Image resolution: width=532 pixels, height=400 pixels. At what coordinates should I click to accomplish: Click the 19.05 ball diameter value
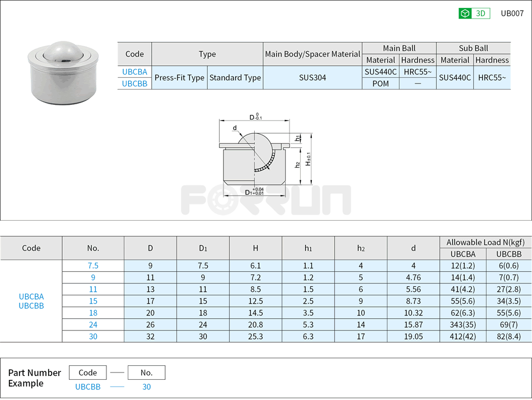413,337
